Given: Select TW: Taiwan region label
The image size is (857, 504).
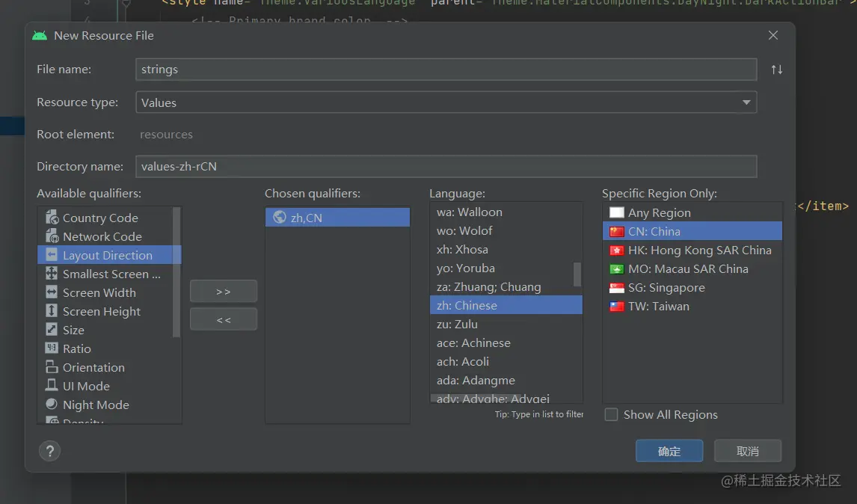Looking at the screenshot, I should (659, 306).
